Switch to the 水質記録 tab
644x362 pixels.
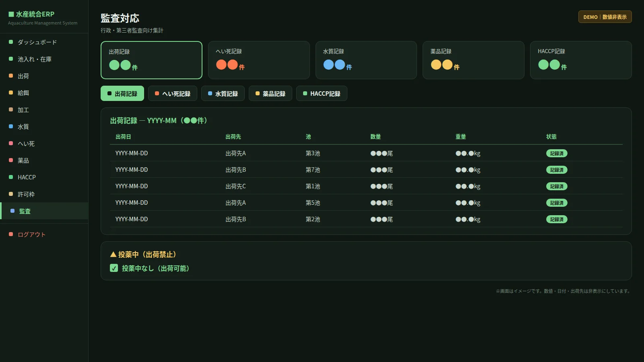pos(223,93)
